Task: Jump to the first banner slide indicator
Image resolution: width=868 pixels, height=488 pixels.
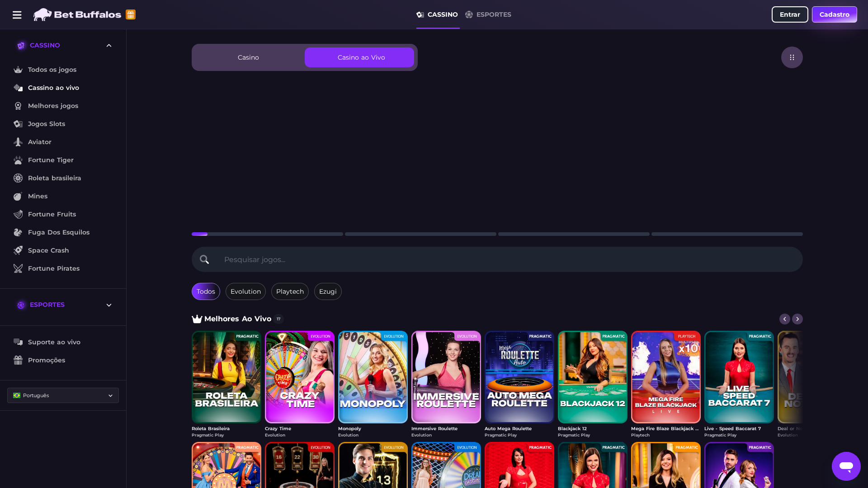Action: click(267, 234)
